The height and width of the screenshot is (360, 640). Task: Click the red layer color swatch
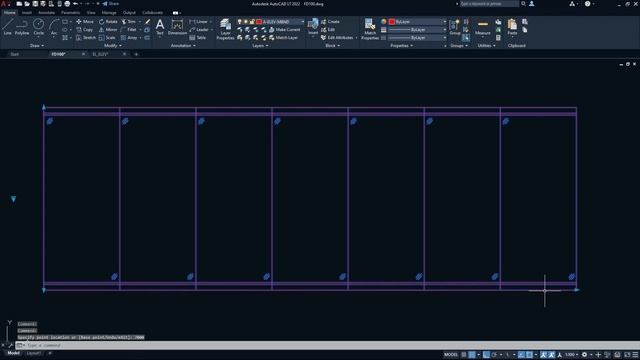(x=259, y=22)
